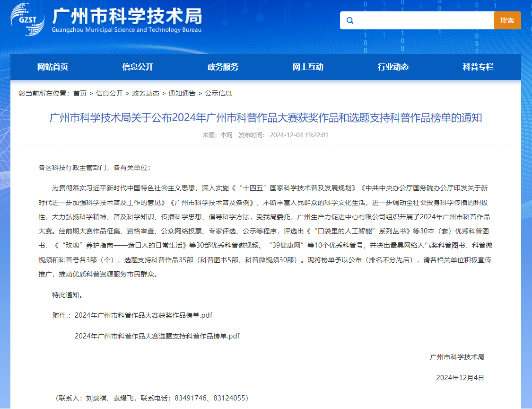Click the GZST logo icon
Screen dimensions: 532x409
point(27,19)
